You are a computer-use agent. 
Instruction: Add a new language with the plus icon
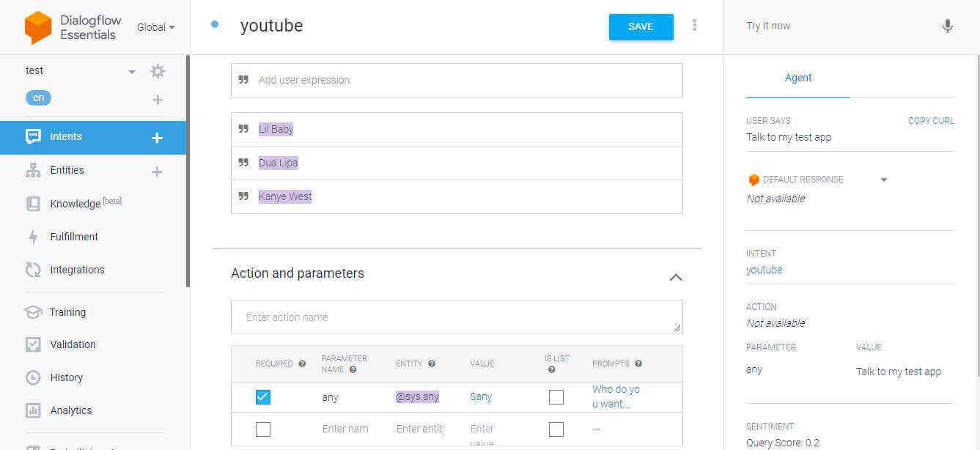click(x=158, y=100)
